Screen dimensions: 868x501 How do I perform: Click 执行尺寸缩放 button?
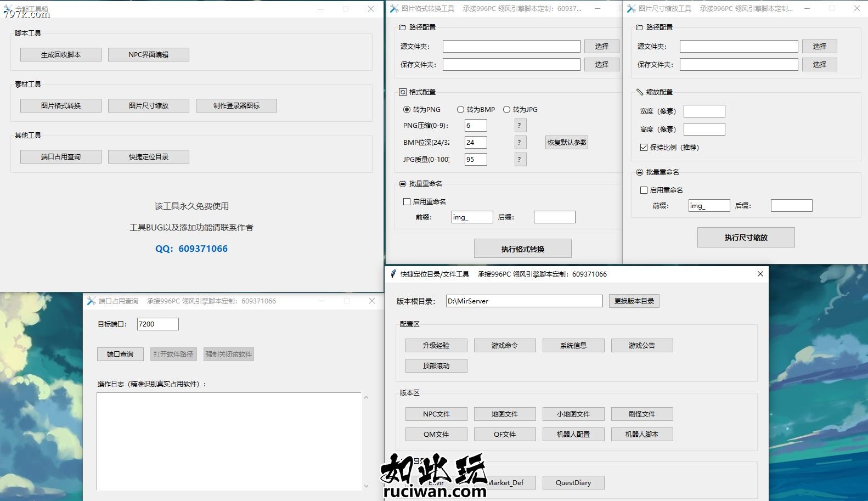tap(746, 237)
